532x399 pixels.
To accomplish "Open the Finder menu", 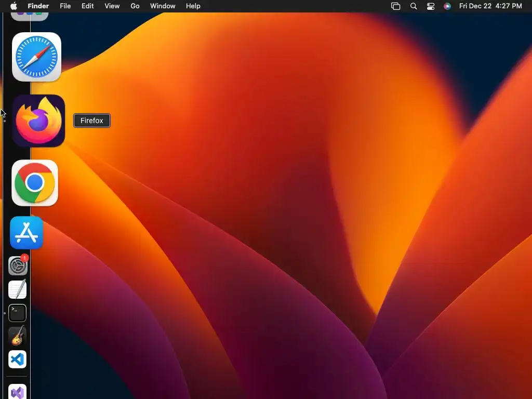I will (x=38, y=6).
